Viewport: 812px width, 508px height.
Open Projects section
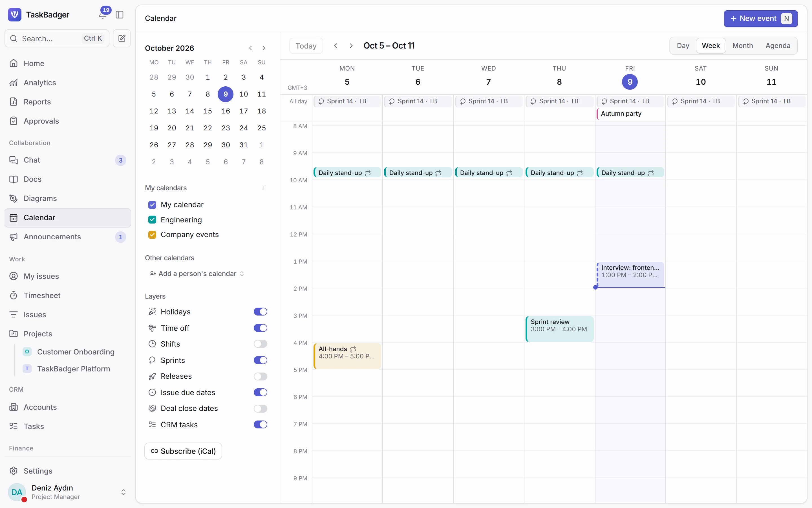point(67,334)
